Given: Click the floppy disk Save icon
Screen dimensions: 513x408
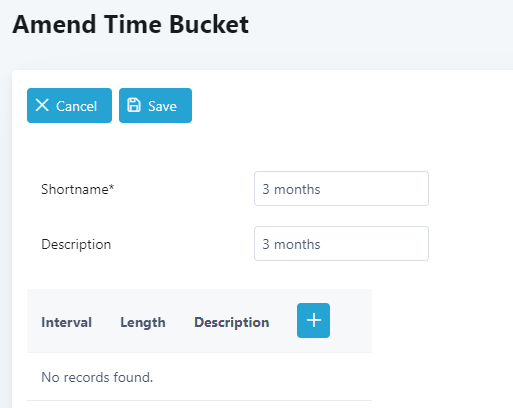Looking at the screenshot, I should (x=134, y=105).
